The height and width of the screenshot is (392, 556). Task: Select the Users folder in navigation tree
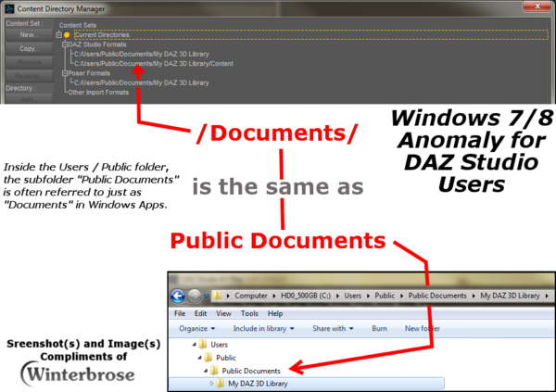219,345
